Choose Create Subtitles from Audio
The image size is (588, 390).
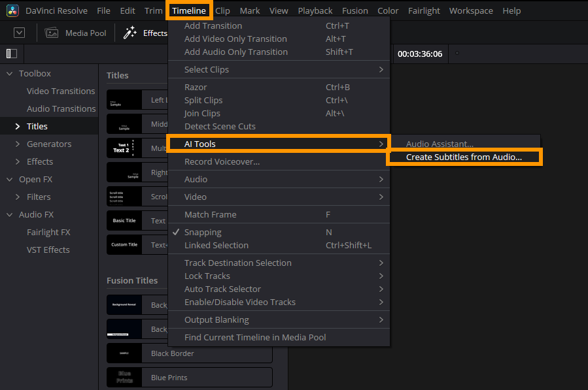tap(465, 157)
